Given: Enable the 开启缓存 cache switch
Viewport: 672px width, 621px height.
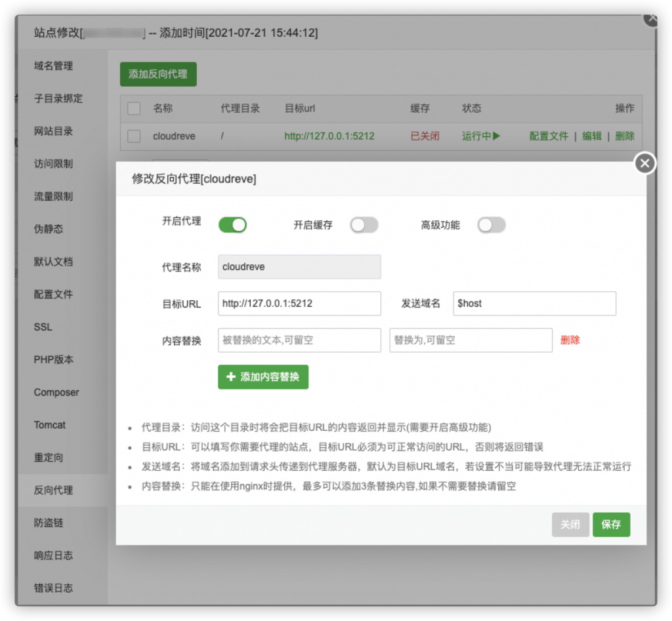Looking at the screenshot, I should tap(364, 225).
